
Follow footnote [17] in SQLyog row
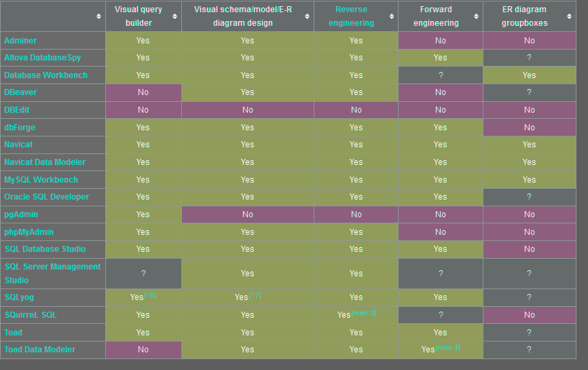tap(255, 295)
